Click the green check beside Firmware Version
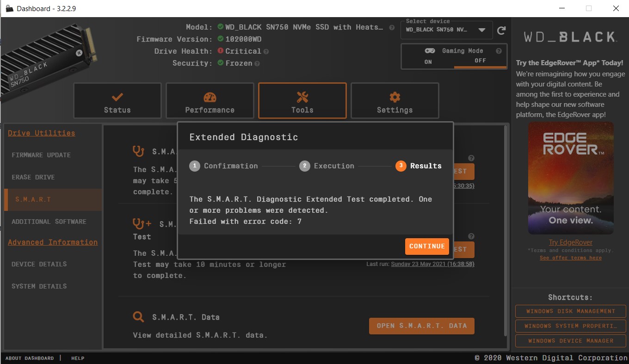Screen dimensions: 629x364 [x=221, y=39]
